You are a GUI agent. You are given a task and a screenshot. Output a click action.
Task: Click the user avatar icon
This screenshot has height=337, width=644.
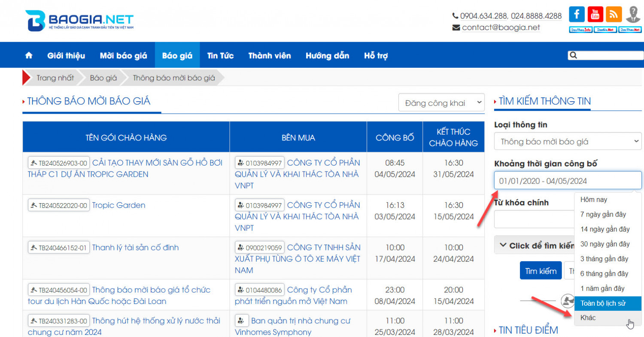632,14
